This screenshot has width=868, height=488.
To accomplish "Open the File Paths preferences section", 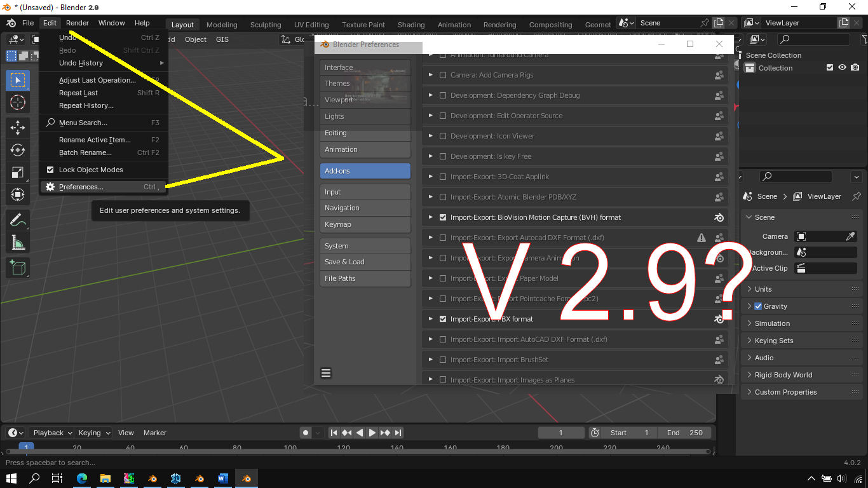I will [x=365, y=278].
